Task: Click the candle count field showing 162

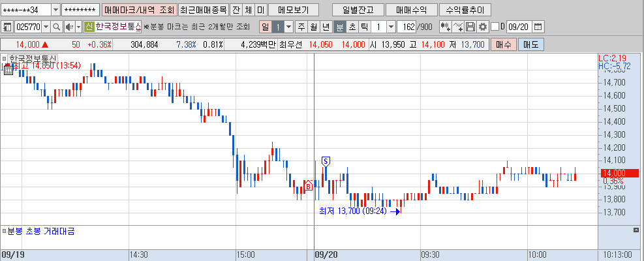Action: coord(406,27)
